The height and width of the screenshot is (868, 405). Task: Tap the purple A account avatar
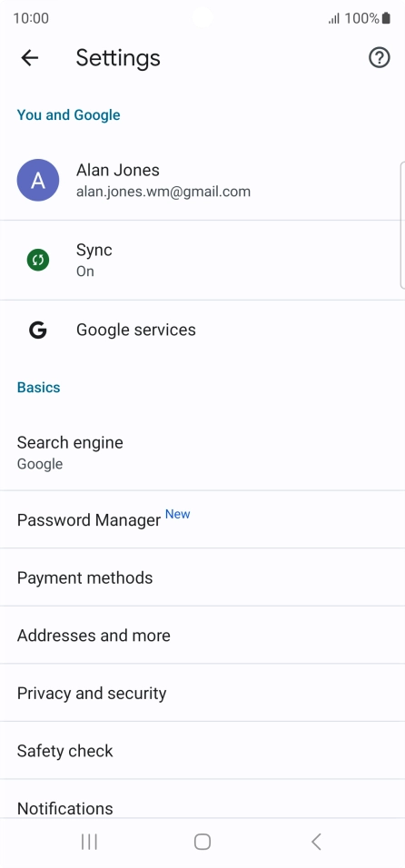point(37,180)
